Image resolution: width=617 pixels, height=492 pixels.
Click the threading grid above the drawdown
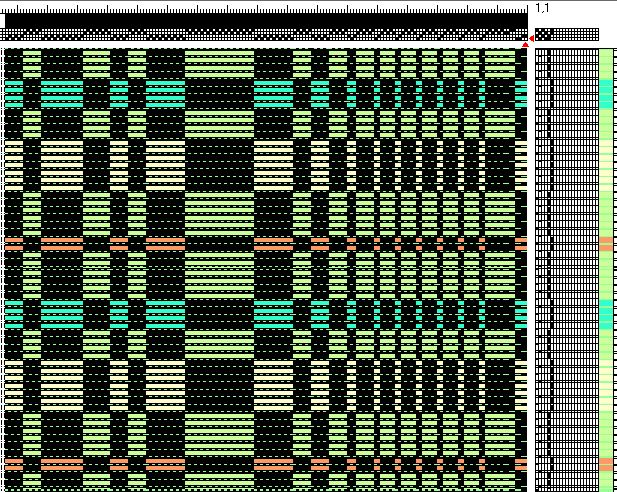pyautogui.click(x=264, y=35)
